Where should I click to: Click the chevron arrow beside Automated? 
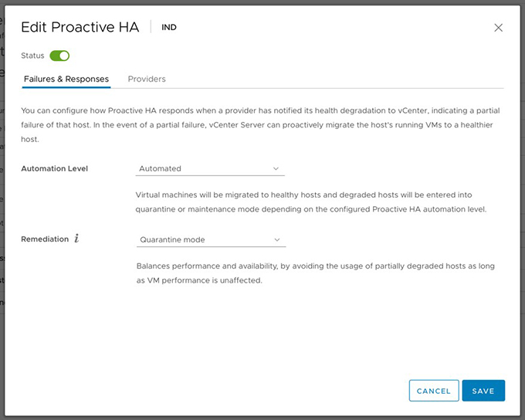click(276, 168)
